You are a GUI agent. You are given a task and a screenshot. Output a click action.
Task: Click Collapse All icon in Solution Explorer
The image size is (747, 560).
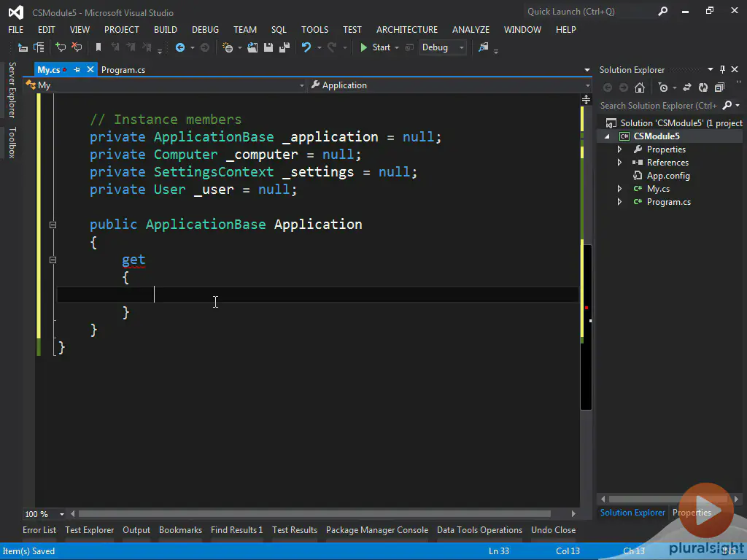719,87
